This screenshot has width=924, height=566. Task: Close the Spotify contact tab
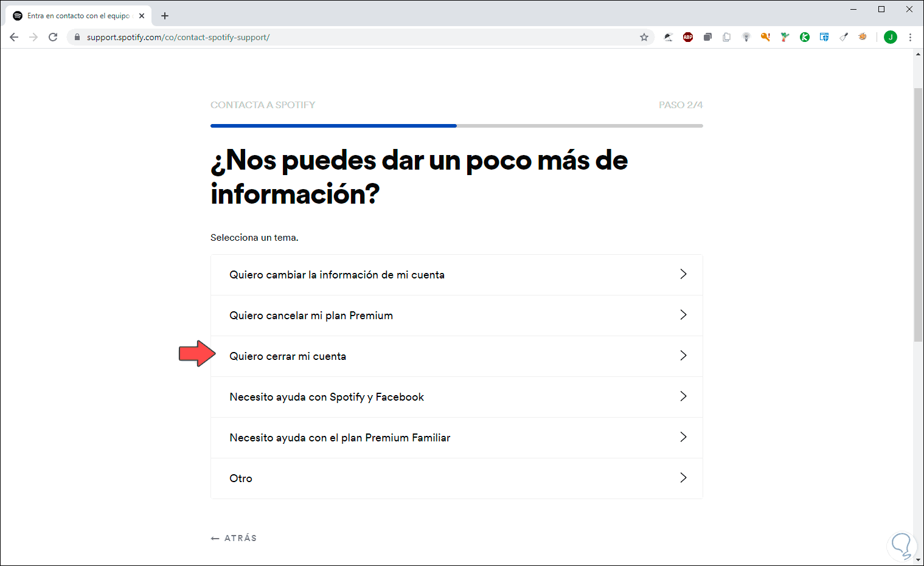[x=142, y=16]
